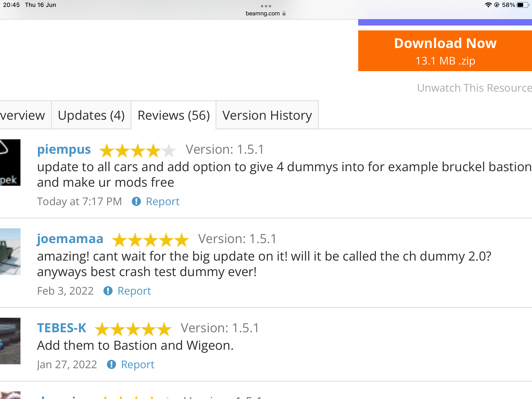
Task: Click the report icon on joemamaa's review
Action: tap(108, 291)
